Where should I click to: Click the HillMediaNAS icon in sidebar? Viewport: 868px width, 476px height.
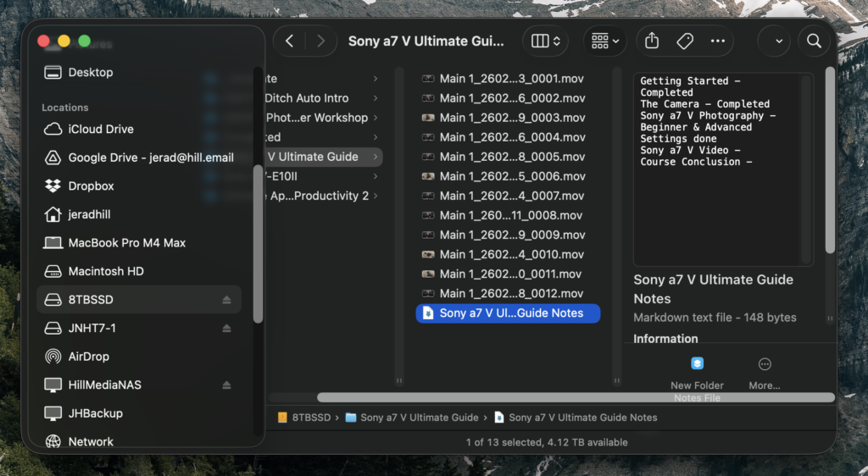coord(53,385)
